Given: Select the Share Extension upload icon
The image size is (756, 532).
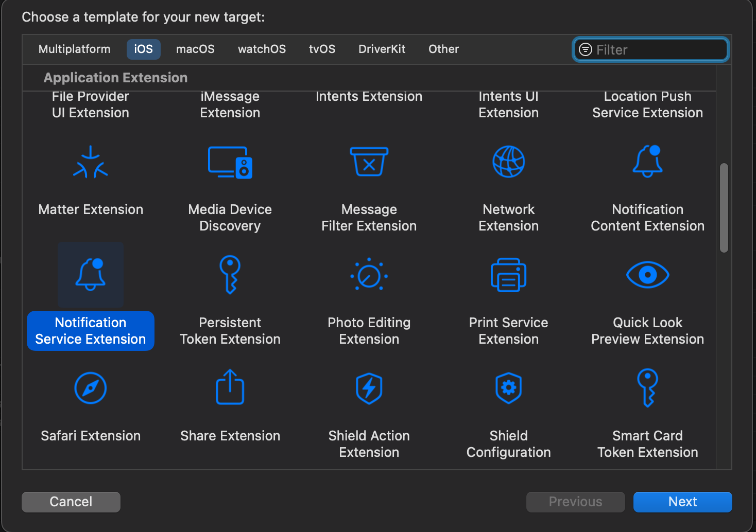Looking at the screenshot, I should point(230,387).
